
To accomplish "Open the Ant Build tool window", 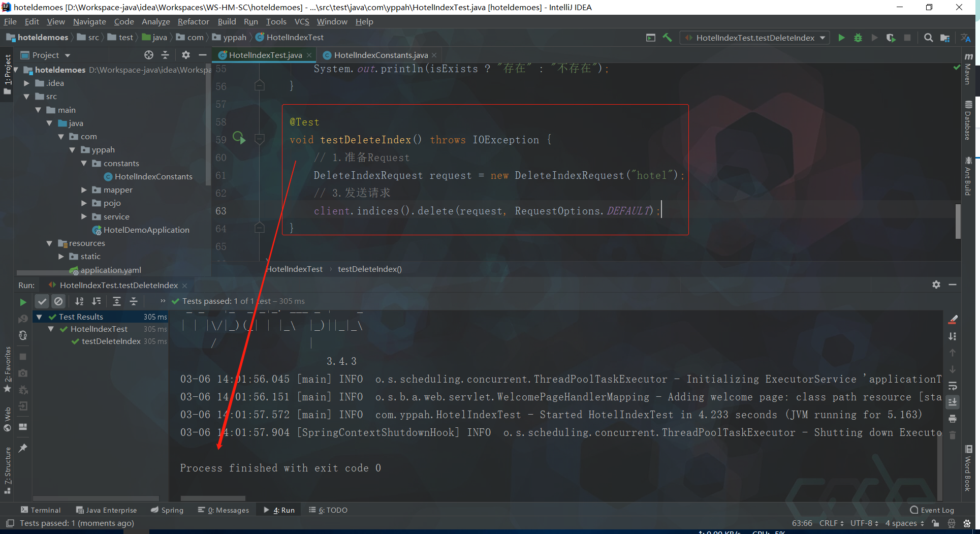I will coord(968,176).
